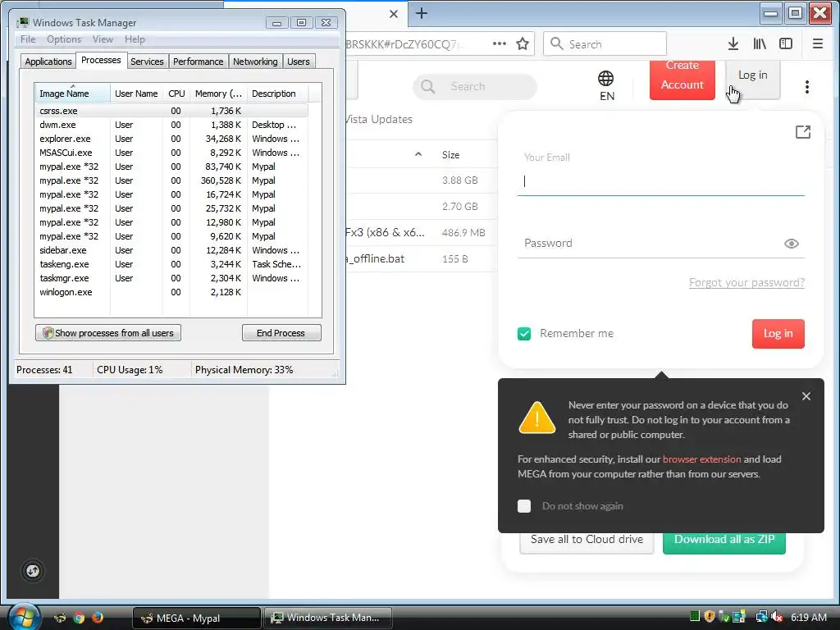Toggle the browser sidebar icon
This screenshot has height=630, width=840.
coord(786,44)
